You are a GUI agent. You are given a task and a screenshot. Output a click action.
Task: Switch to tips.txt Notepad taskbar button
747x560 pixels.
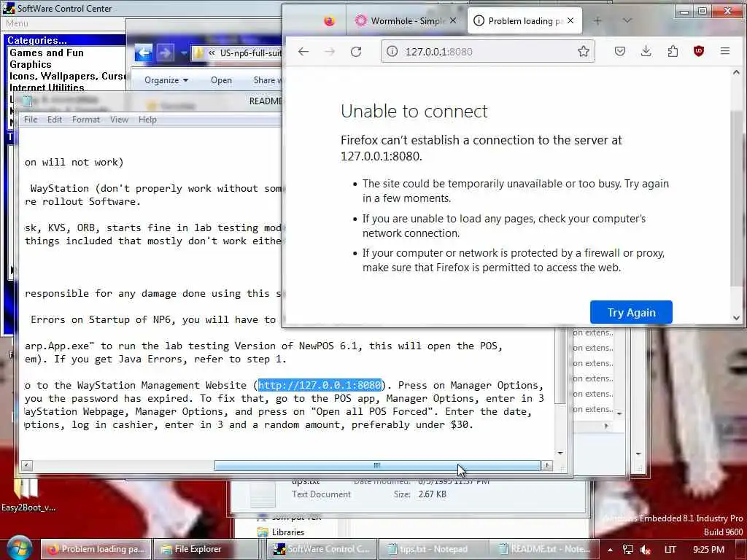pyautogui.click(x=433, y=549)
